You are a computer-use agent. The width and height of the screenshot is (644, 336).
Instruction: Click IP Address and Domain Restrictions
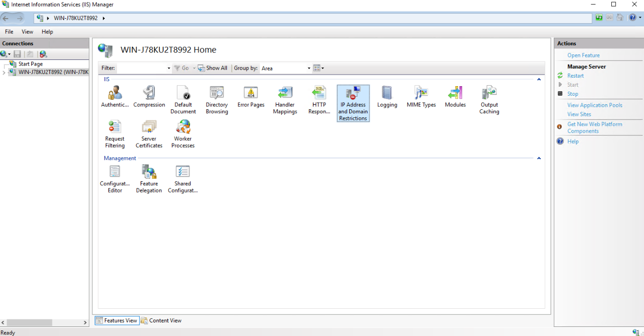point(353,103)
